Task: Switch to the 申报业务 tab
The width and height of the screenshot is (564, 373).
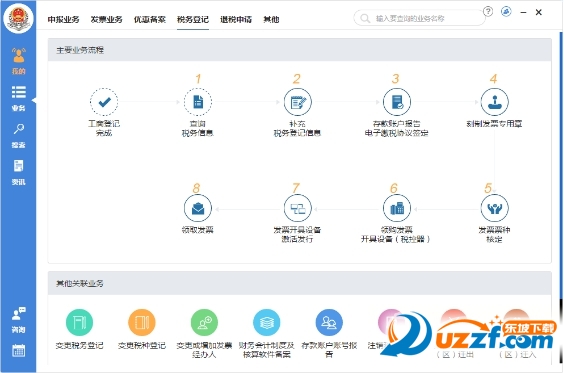Action: (x=63, y=19)
